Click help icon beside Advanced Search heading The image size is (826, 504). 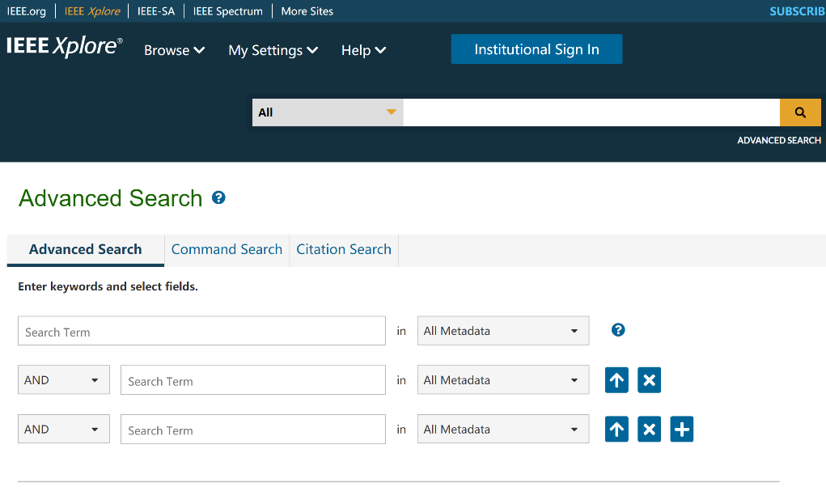pyautogui.click(x=218, y=197)
